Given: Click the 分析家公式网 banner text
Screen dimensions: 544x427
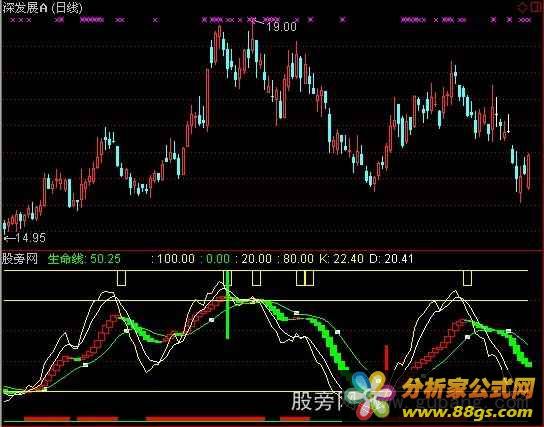Looking at the screenshot, I should (468, 388).
